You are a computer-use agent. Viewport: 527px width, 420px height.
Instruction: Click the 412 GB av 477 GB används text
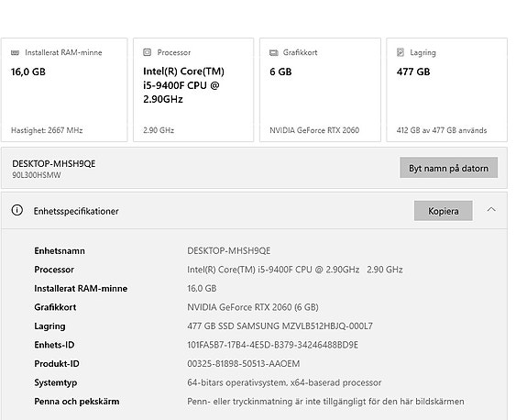tap(442, 130)
